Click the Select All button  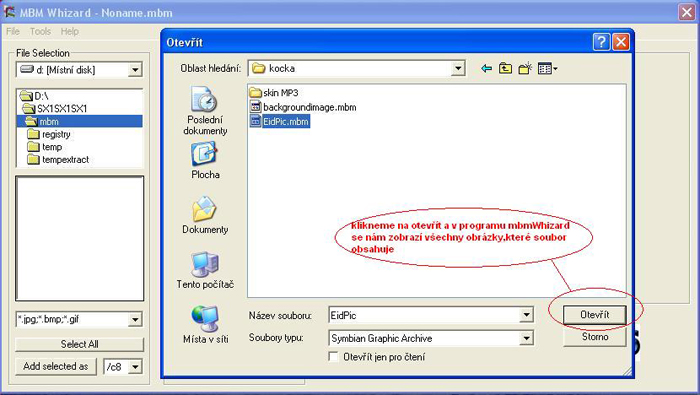click(x=79, y=344)
